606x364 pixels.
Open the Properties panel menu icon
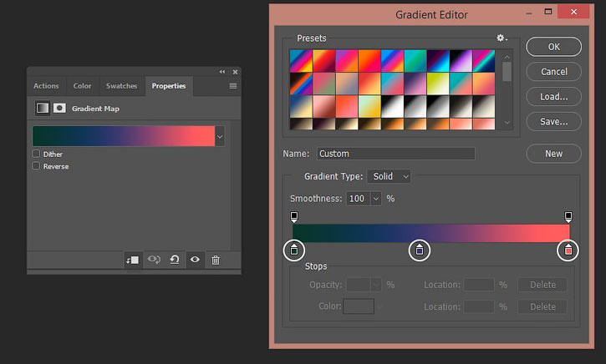pyautogui.click(x=233, y=86)
